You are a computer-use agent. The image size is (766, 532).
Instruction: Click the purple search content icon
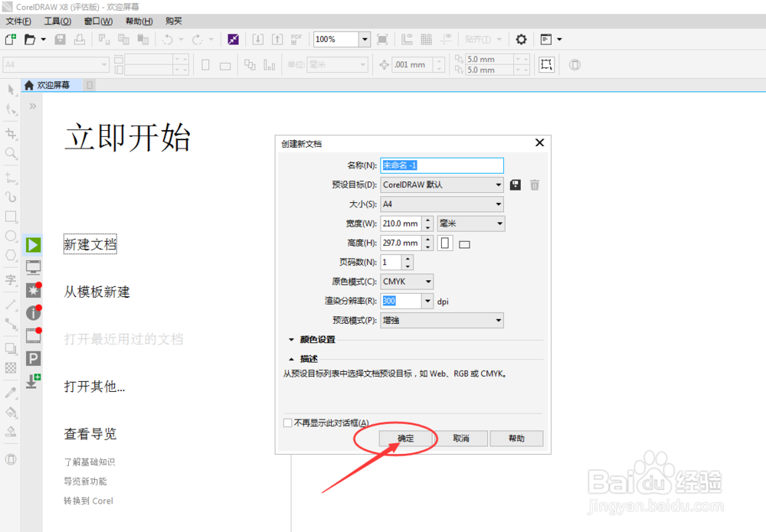click(233, 40)
